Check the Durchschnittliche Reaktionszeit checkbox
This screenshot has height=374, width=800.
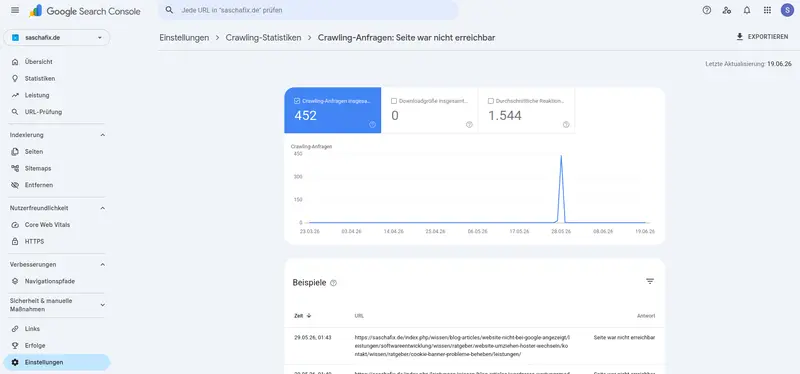(x=490, y=101)
